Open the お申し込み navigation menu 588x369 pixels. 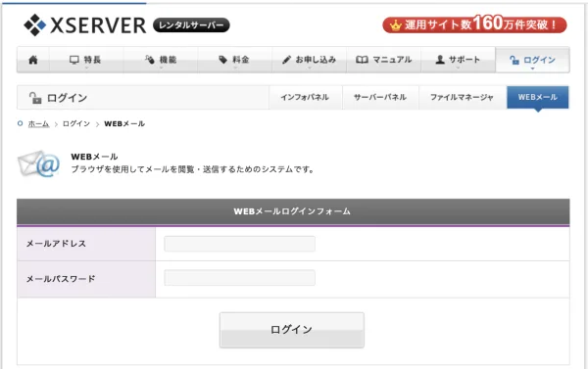click(x=309, y=60)
